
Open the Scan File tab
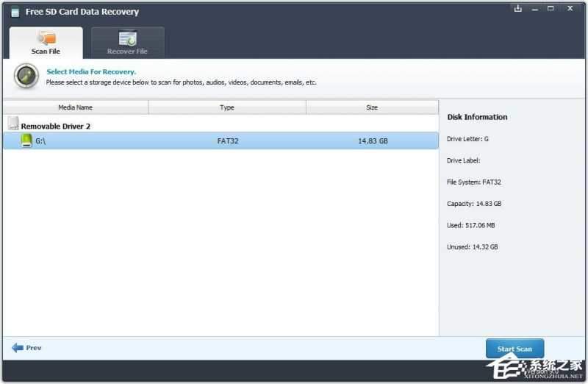click(46, 43)
